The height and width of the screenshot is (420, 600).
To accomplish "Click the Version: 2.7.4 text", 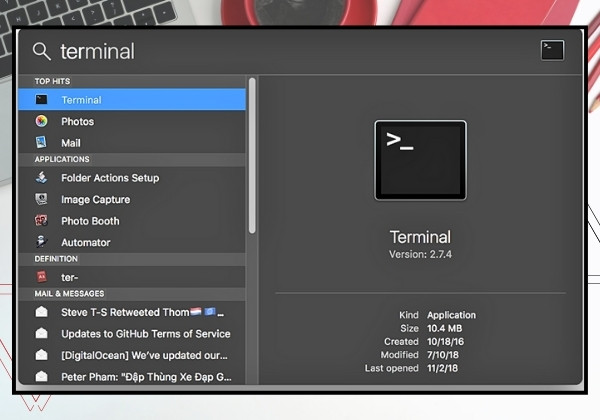I will click(x=420, y=254).
